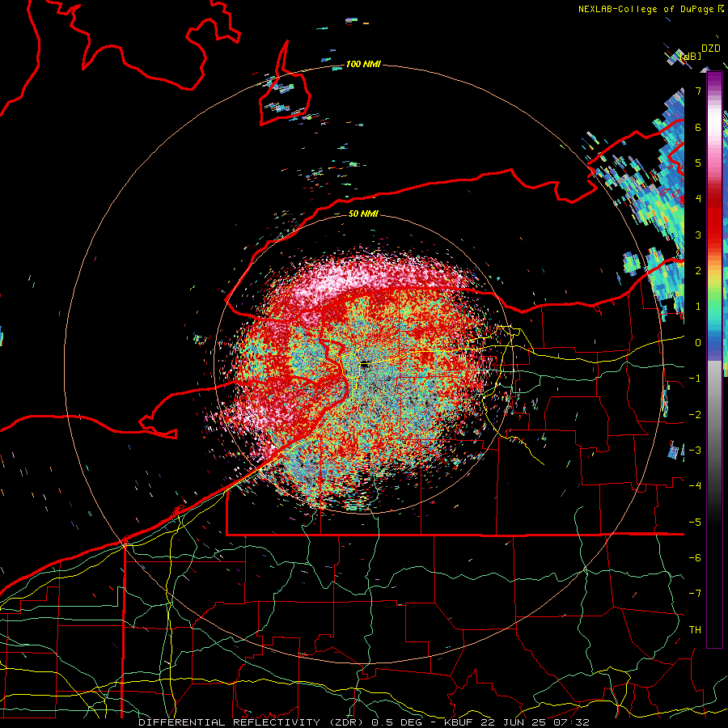Click the -1 value on the color scale
The width and height of the screenshot is (728, 728).
coord(695,379)
